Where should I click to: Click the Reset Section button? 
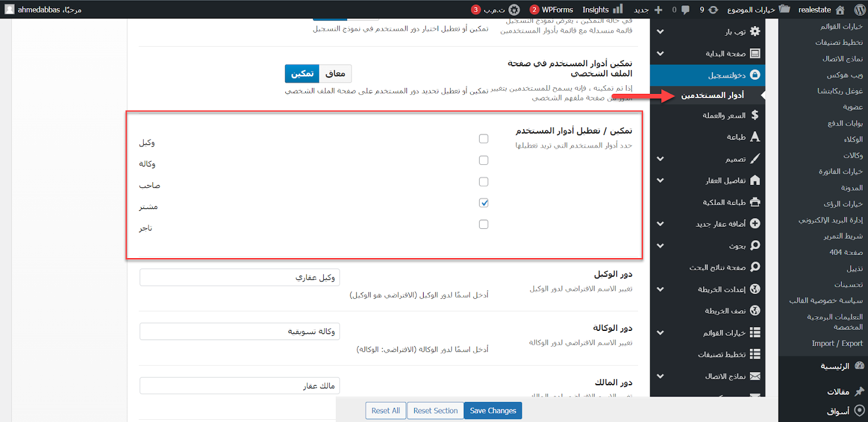pos(436,411)
